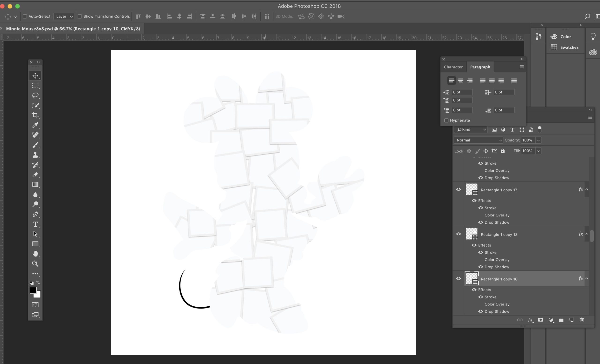This screenshot has width=600, height=364.
Task: Select the Clone Stamp tool
Action: click(35, 155)
